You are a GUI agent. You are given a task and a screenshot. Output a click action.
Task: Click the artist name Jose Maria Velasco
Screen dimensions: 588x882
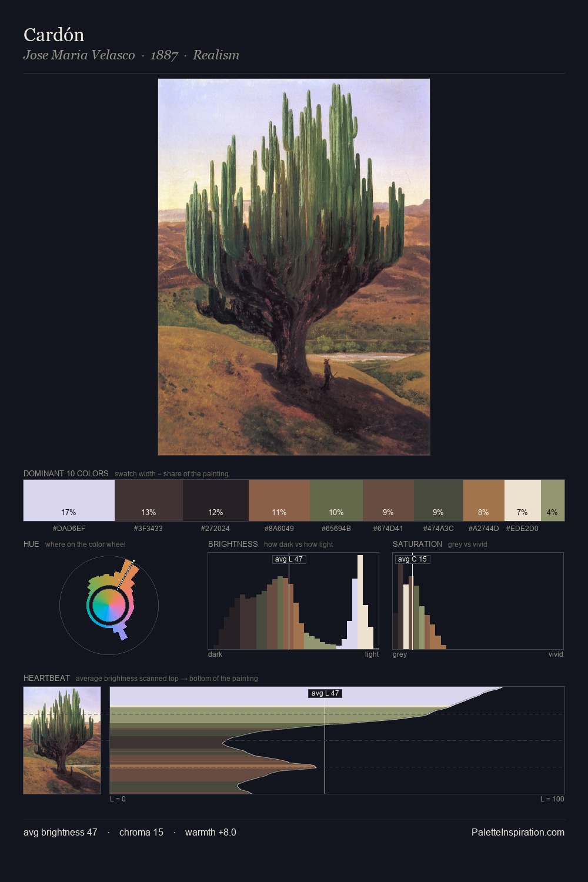point(79,55)
